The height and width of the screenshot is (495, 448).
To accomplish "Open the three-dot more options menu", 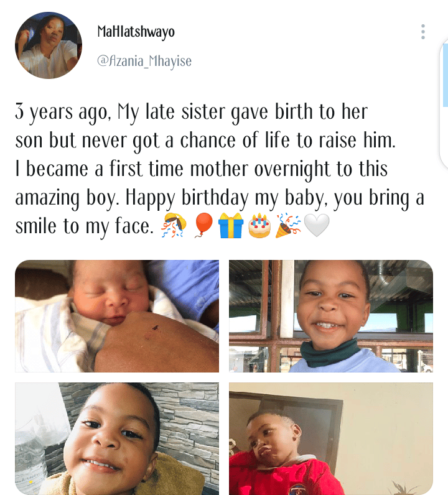I will [423, 32].
